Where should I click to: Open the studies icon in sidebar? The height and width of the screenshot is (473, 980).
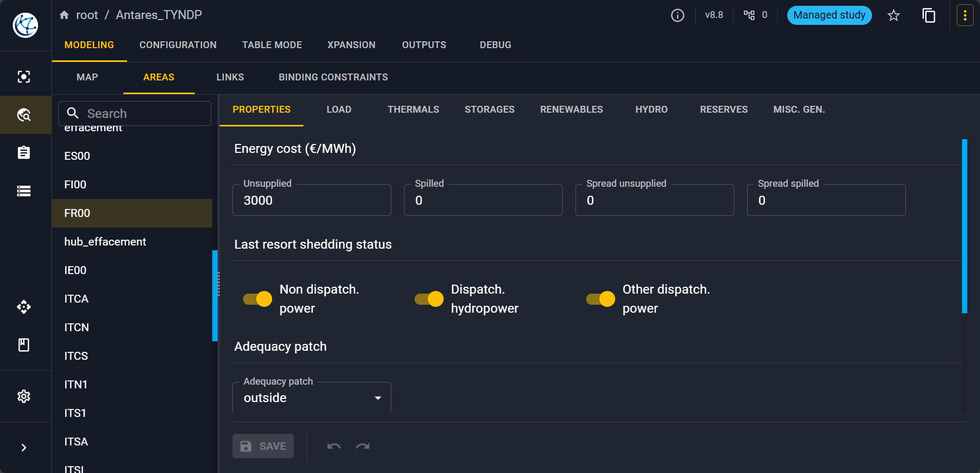click(x=24, y=77)
